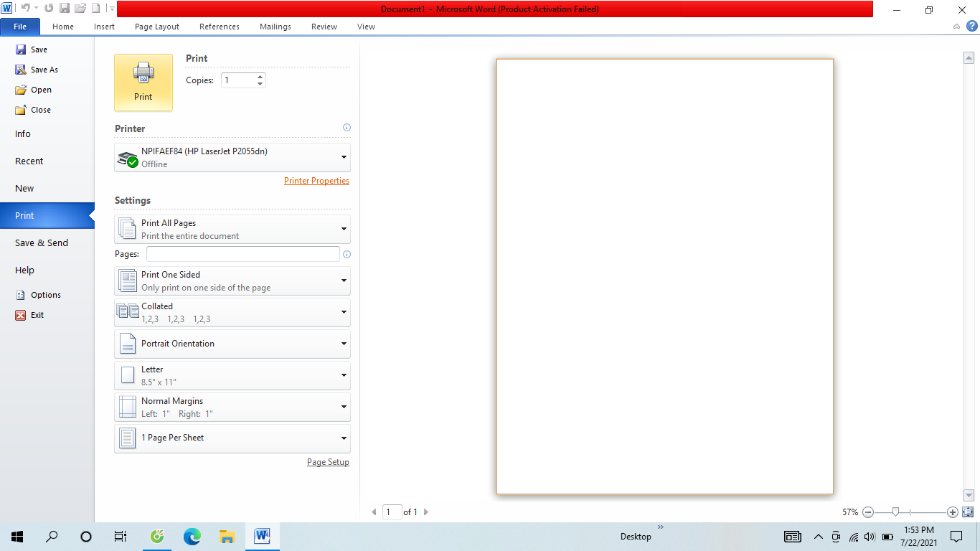Switch to the Mailings tab

tap(275, 27)
